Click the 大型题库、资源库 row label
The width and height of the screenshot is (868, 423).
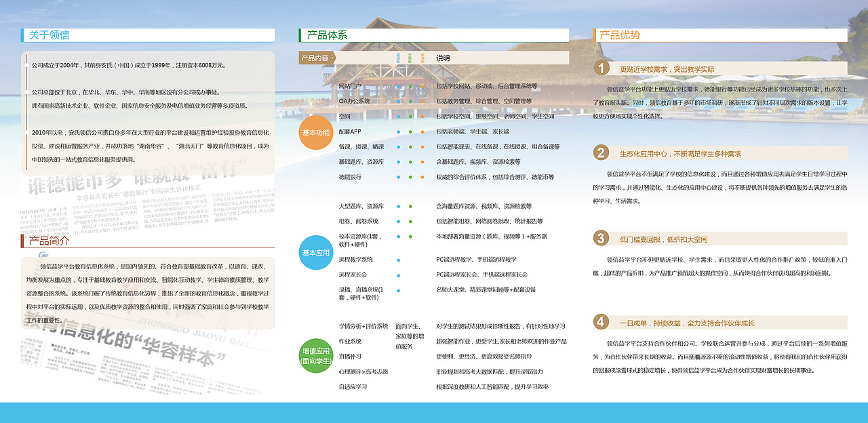point(361,206)
